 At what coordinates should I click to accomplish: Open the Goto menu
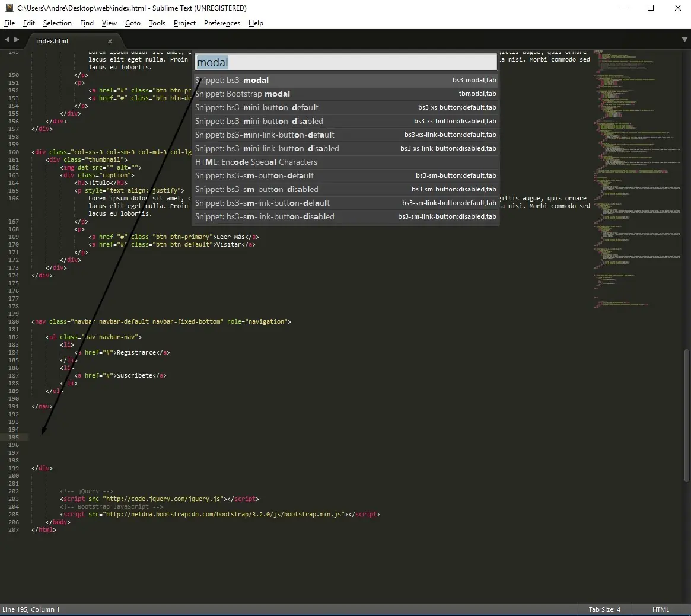(x=133, y=23)
